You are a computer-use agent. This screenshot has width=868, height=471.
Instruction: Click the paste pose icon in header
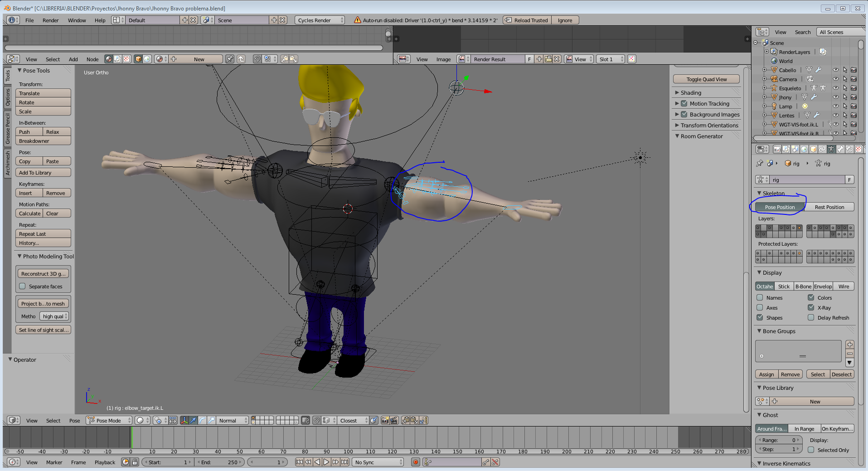point(415,420)
